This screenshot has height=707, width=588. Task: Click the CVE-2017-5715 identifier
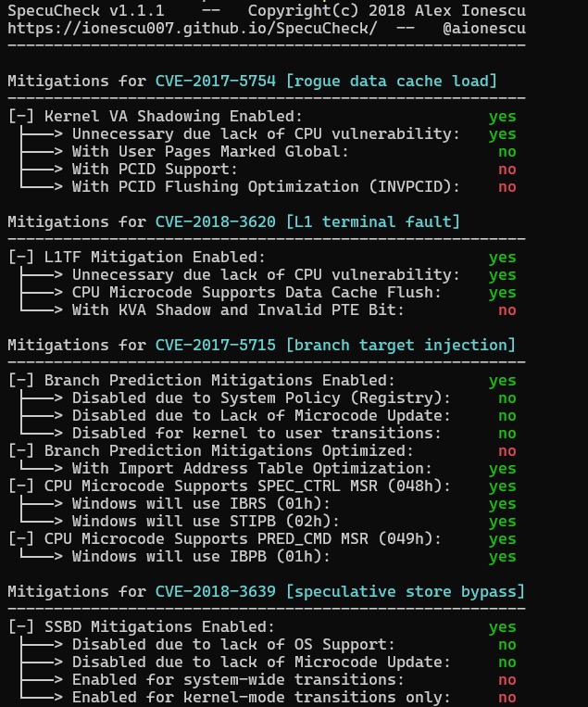click(215, 346)
